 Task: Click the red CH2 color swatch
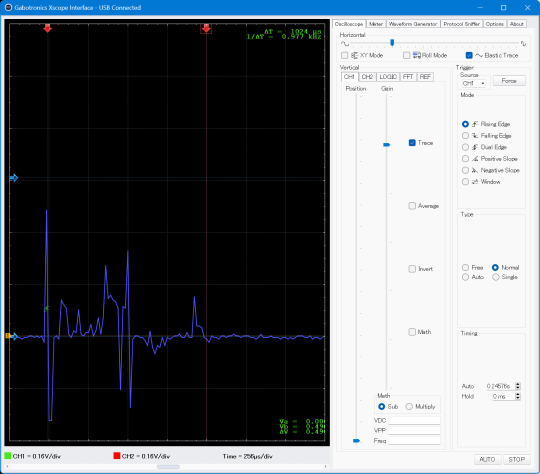[117, 456]
